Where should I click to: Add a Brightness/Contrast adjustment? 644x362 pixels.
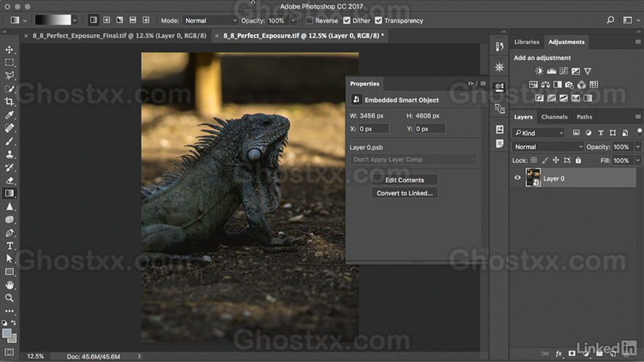539,71
